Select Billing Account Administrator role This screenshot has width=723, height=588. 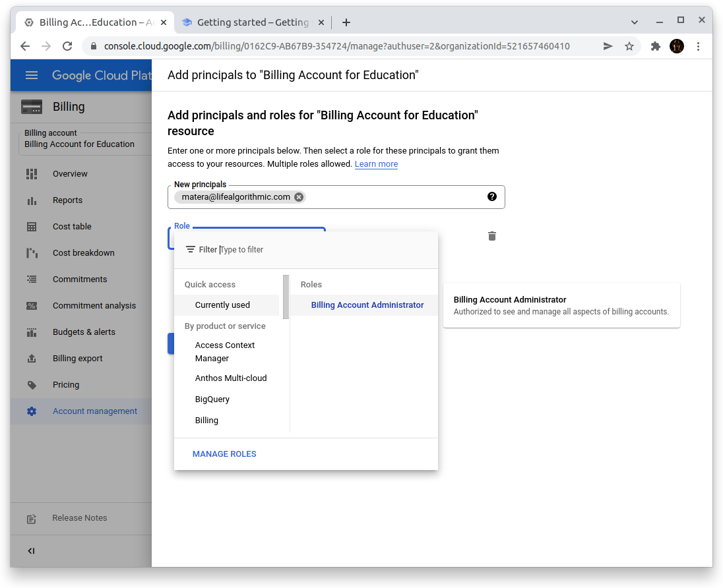[367, 305]
